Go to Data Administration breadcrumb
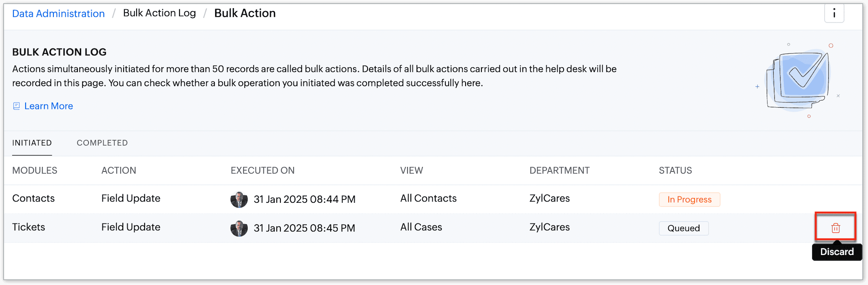868x285 pixels. coord(58,13)
